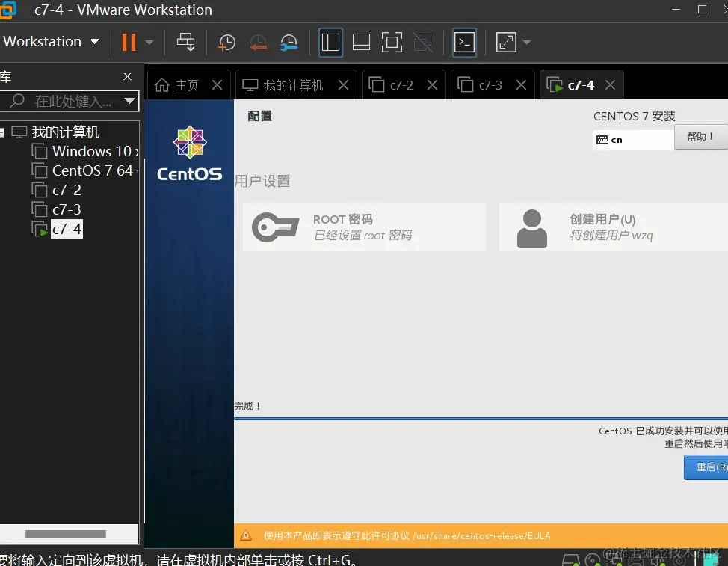Click the CentOS logo in sidebar
The height and width of the screenshot is (566, 728).
pyautogui.click(x=189, y=153)
